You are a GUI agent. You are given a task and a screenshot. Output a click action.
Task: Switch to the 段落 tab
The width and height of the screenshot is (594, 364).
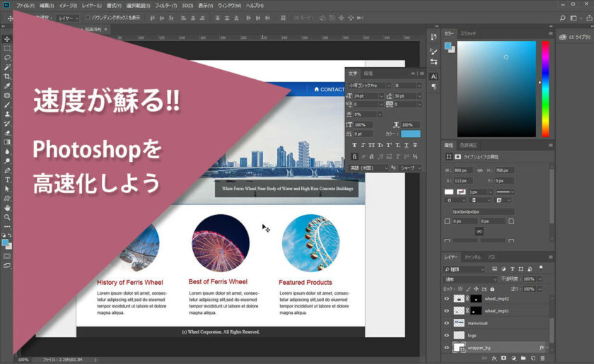pyautogui.click(x=368, y=74)
